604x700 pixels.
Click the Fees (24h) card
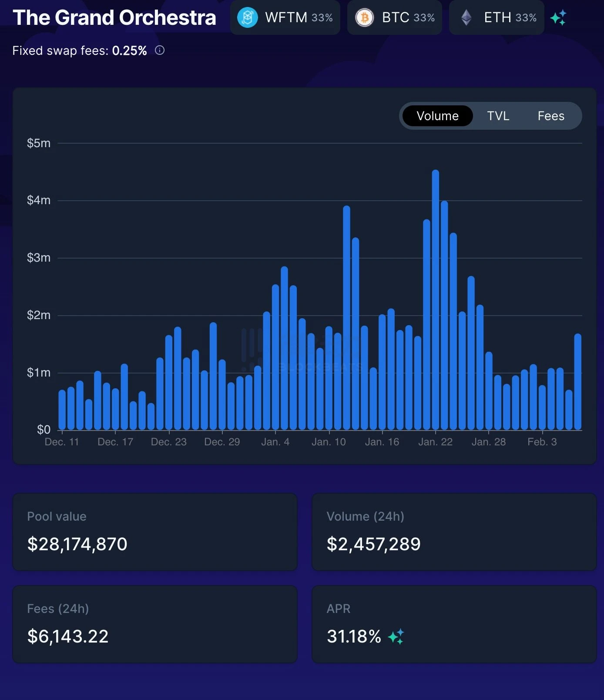pos(155,624)
